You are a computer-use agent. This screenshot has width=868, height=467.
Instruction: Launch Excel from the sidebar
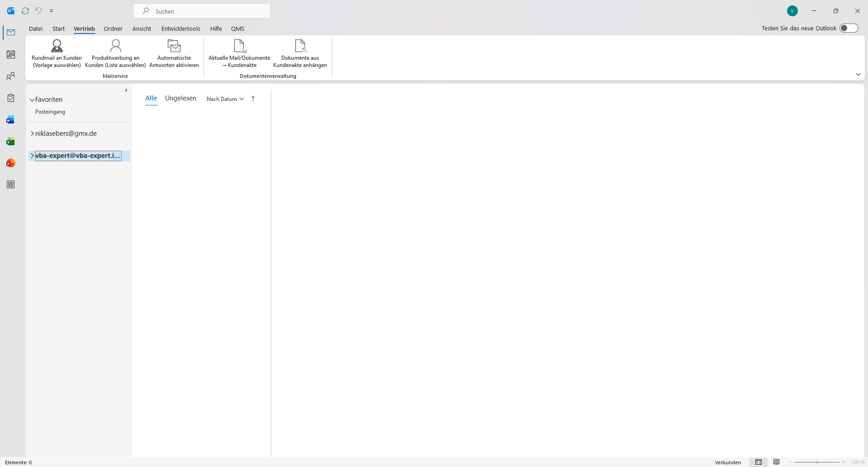(x=11, y=141)
